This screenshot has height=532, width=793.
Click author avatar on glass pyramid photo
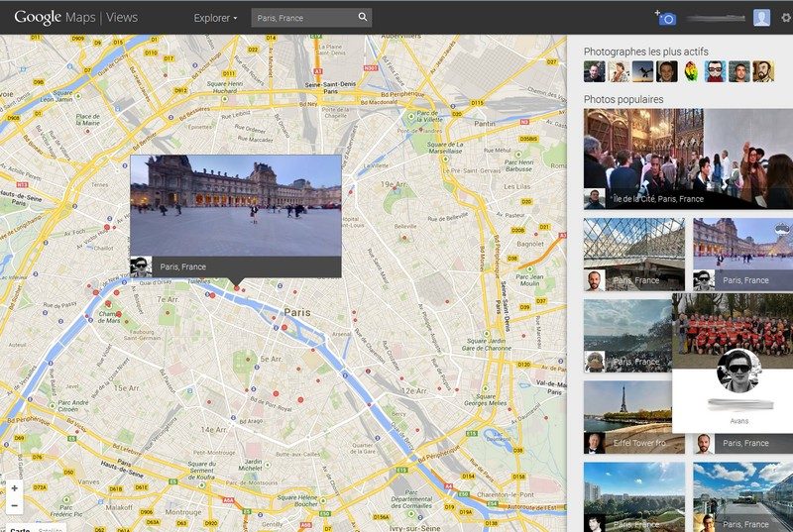coord(594,280)
